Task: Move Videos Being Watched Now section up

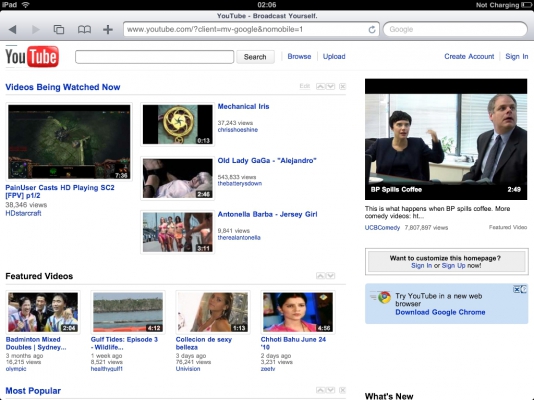Action: coord(320,86)
